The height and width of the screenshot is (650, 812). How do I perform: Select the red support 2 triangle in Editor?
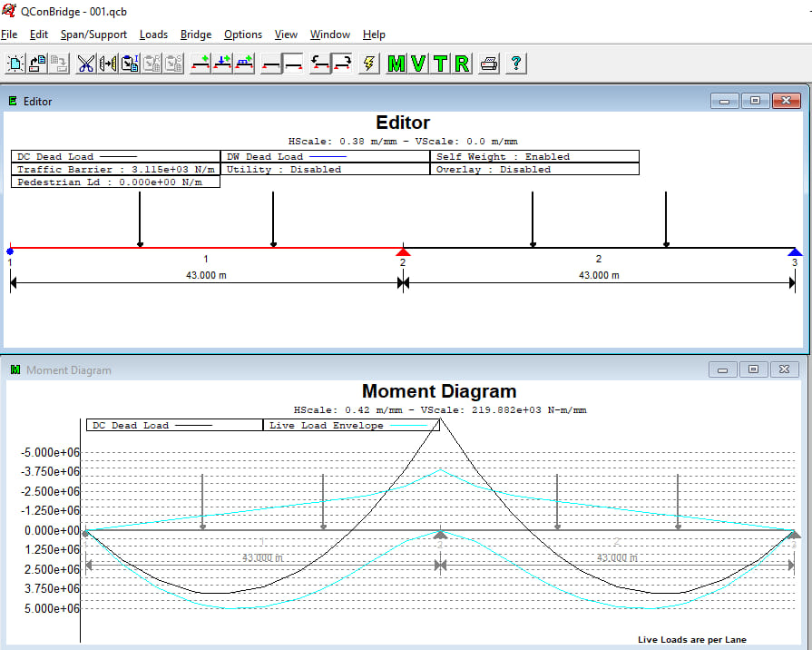(403, 251)
